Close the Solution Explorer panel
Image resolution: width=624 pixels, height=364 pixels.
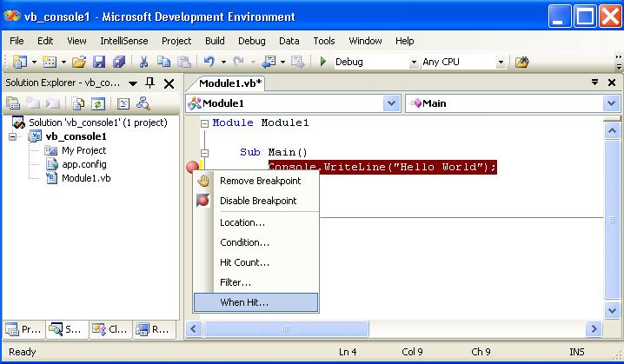(169, 83)
